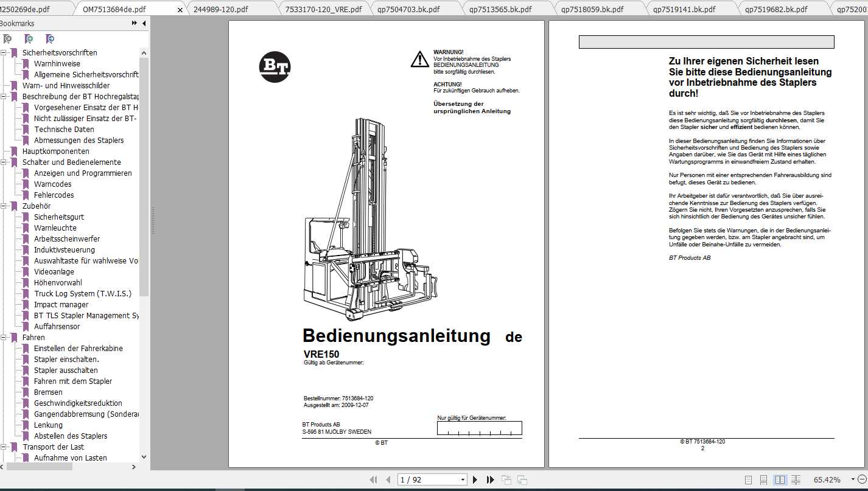
Task: Open the 7533170-120_VRE.pdf tab
Action: pyautogui.click(x=323, y=9)
